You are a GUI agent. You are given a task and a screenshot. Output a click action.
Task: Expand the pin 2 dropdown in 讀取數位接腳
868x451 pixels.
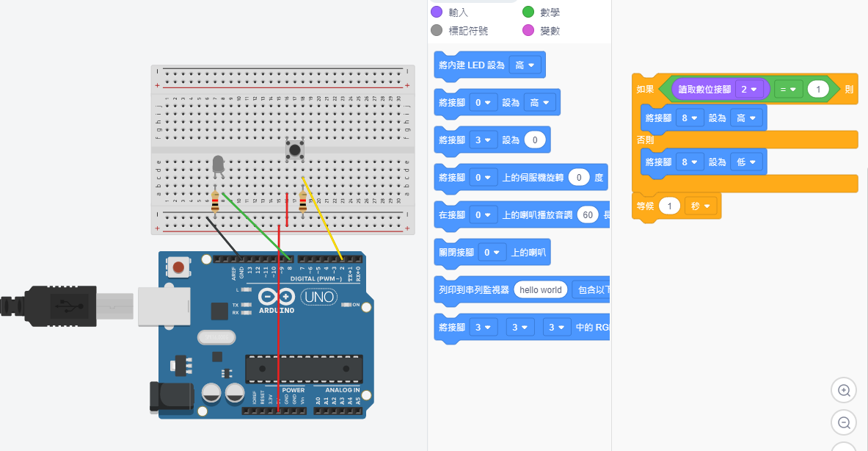[x=750, y=89]
